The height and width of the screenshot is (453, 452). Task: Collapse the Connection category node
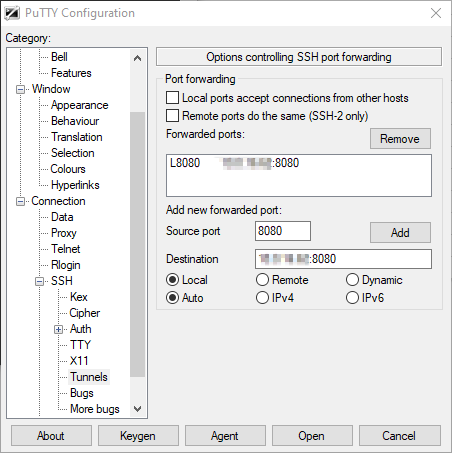21,201
